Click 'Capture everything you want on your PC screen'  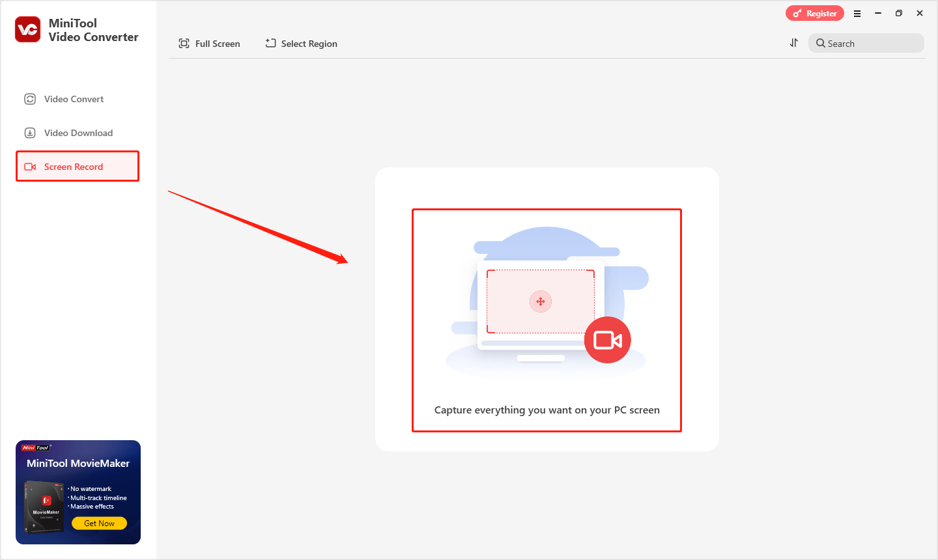547,410
